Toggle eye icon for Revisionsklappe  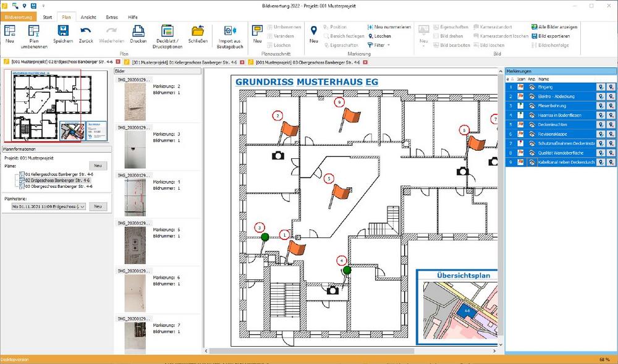tap(531, 133)
